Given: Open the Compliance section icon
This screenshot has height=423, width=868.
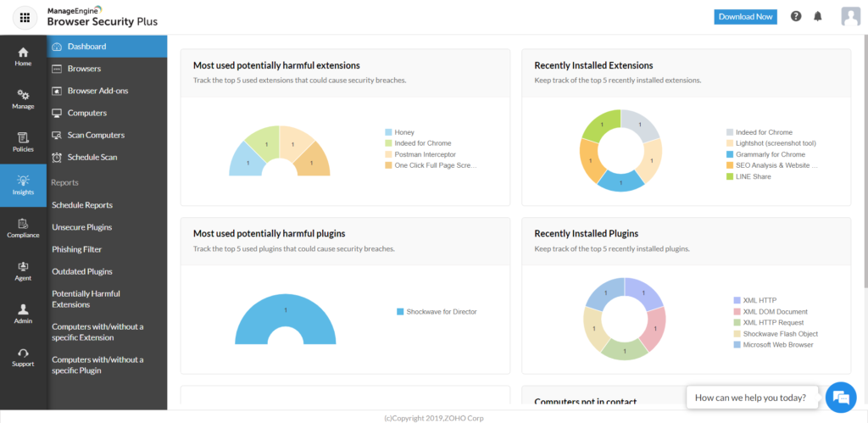Looking at the screenshot, I should [x=23, y=228].
